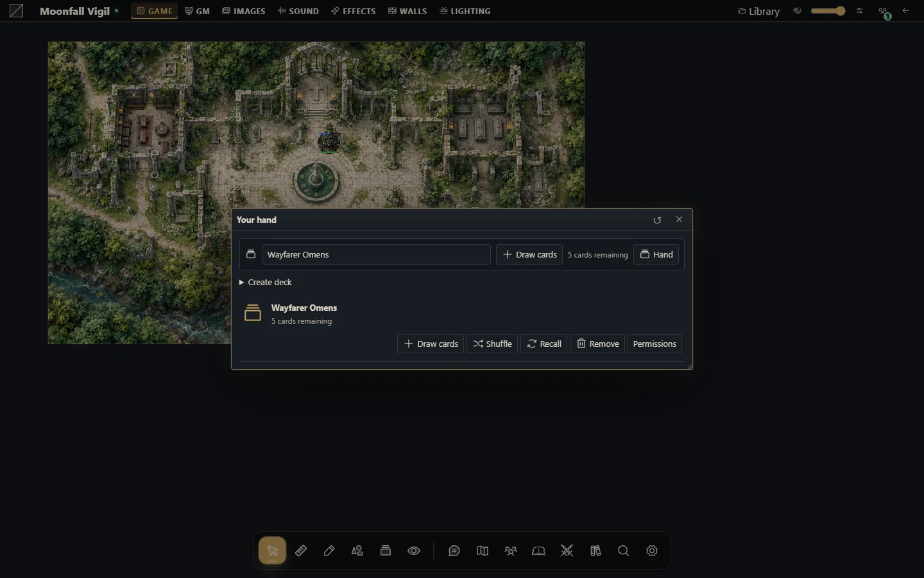Select the ruler measurement tool
924x578 pixels.
[301, 551]
